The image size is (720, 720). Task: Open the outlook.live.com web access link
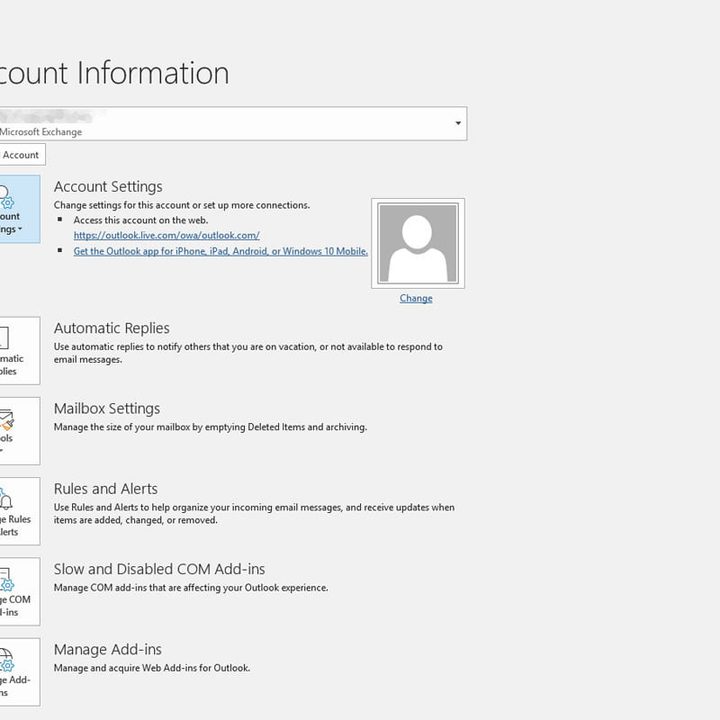tap(167, 235)
